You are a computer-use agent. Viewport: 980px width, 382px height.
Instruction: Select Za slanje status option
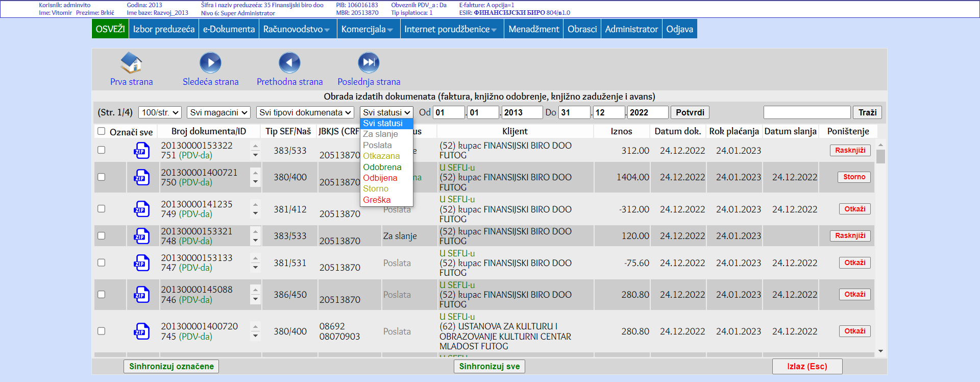(386, 134)
